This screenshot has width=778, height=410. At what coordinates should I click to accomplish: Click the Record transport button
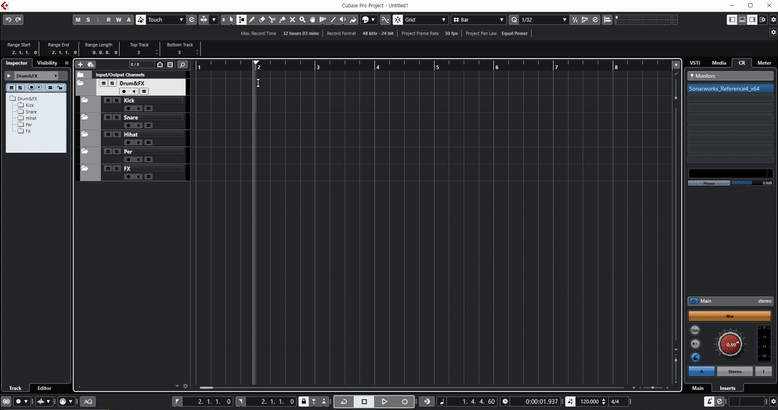pos(404,402)
